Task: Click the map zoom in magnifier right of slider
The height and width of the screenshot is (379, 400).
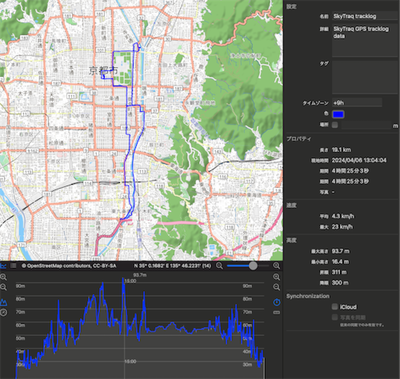Action: tap(276, 266)
